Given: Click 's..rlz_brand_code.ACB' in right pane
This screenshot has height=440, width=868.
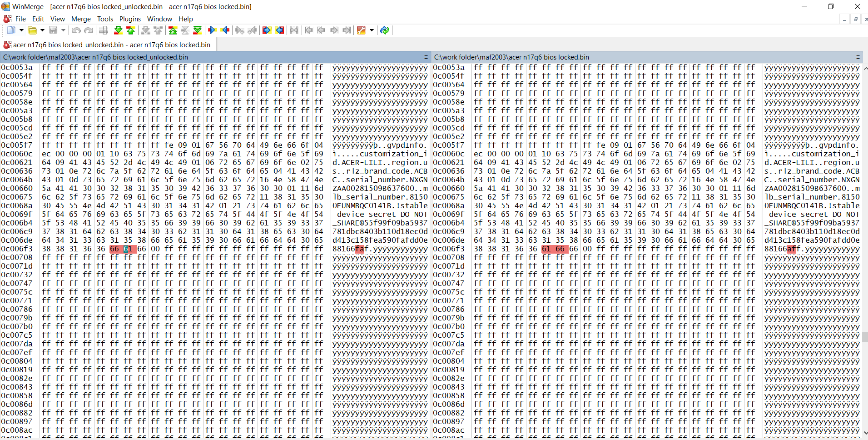Looking at the screenshot, I should (812, 171).
